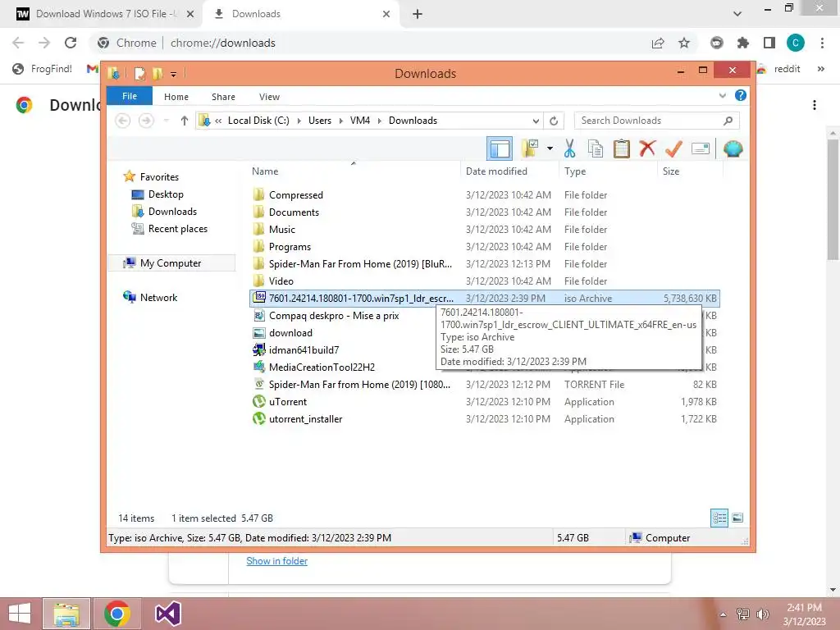Switch to the Share ribbon tab
Image resolution: width=840 pixels, height=630 pixels.
(x=223, y=97)
